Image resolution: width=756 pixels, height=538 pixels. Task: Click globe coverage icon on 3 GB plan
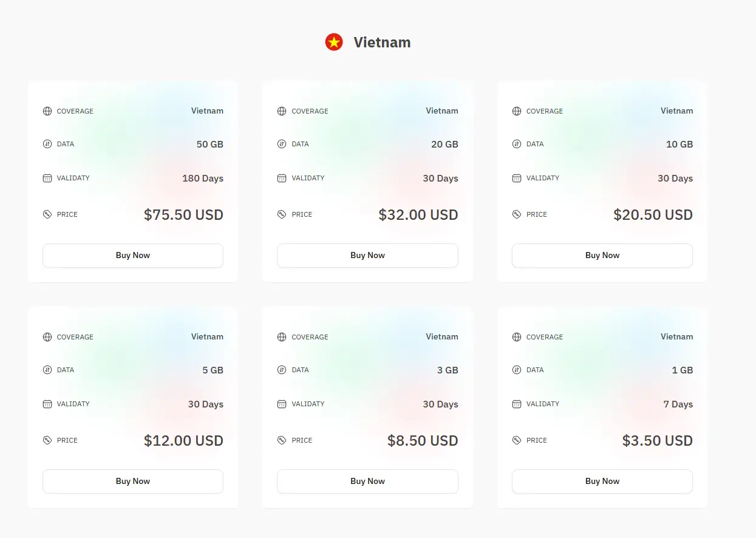pyautogui.click(x=282, y=337)
